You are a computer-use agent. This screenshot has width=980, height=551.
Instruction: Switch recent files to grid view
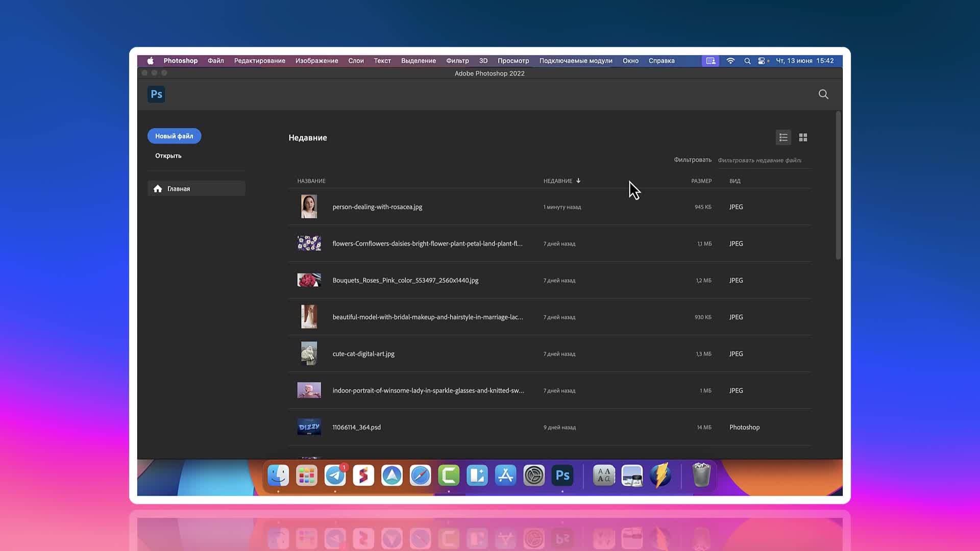click(x=803, y=138)
